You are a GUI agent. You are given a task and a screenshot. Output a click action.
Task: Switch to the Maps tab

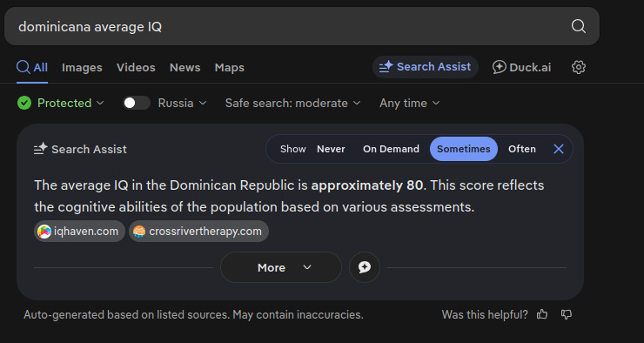coord(229,67)
